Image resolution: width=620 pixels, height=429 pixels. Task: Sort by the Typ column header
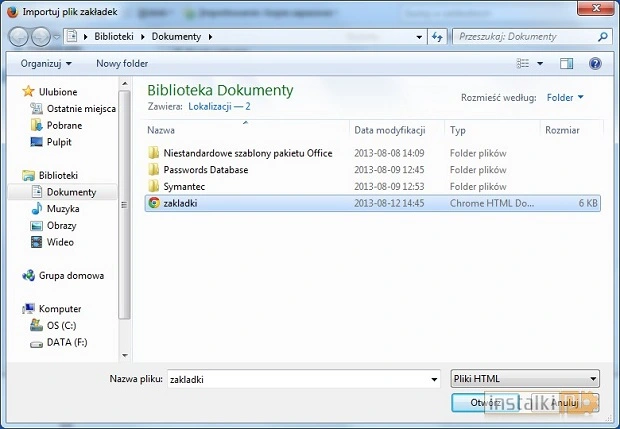(x=492, y=130)
